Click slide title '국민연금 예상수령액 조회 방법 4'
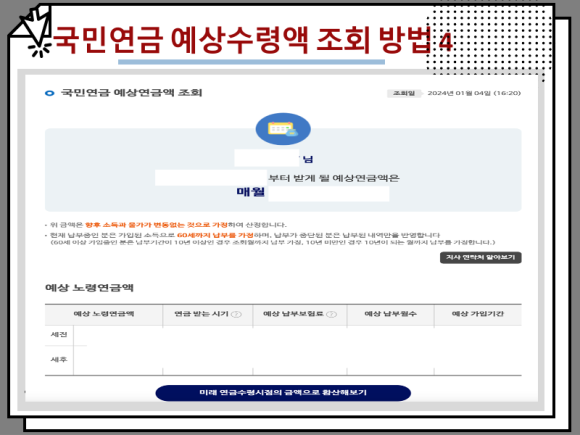 253,39
